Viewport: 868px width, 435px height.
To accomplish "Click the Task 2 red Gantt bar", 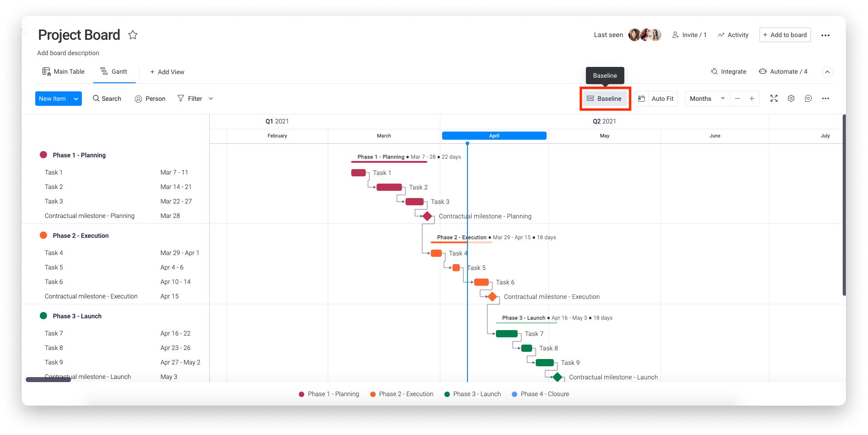I will (x=389, y=187).
